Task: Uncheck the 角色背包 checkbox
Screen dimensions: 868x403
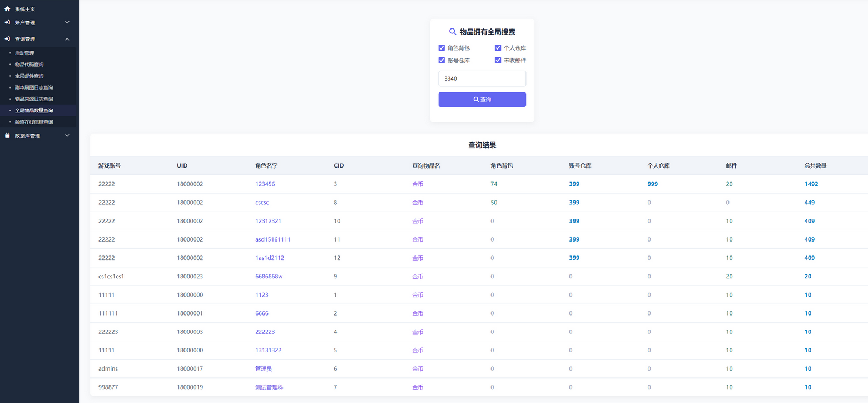Action: pyautogui.click(x=442, y=48)
